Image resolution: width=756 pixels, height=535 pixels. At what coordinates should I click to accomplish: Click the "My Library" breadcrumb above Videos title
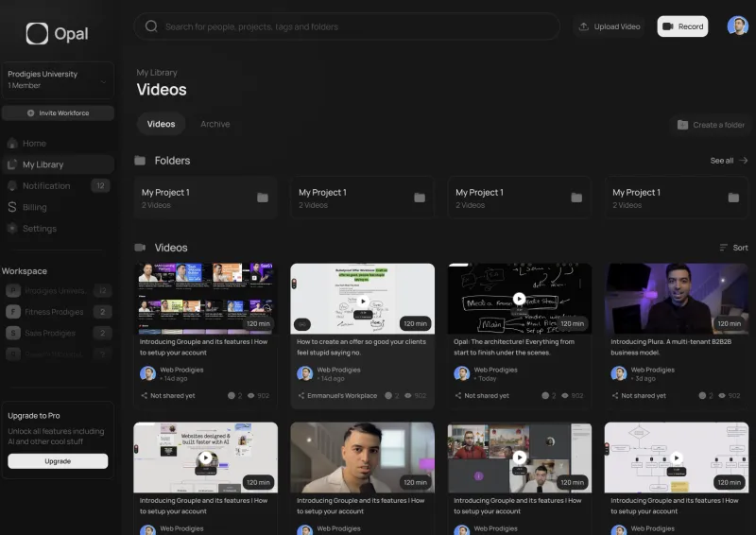click(x=157, y=73)
